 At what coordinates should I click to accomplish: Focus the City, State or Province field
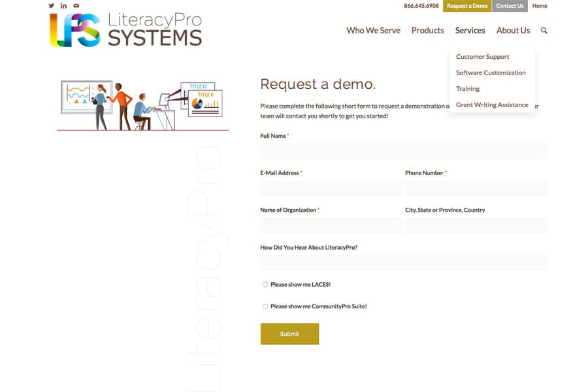tap(476, 225)
